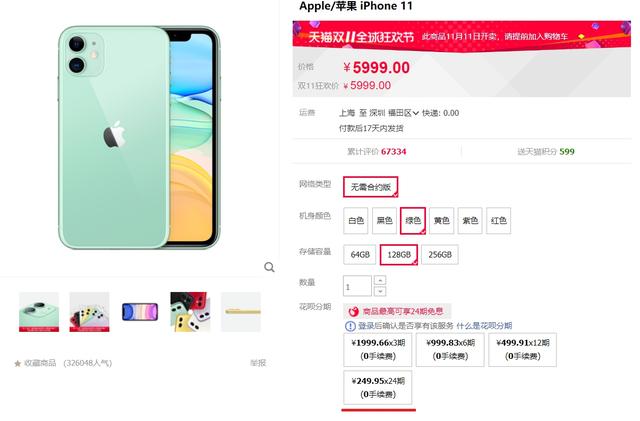The height and width of the screenshot is (421, 640).
Task: Increase quantity with up arrow
Action: [x=380, y=280]
